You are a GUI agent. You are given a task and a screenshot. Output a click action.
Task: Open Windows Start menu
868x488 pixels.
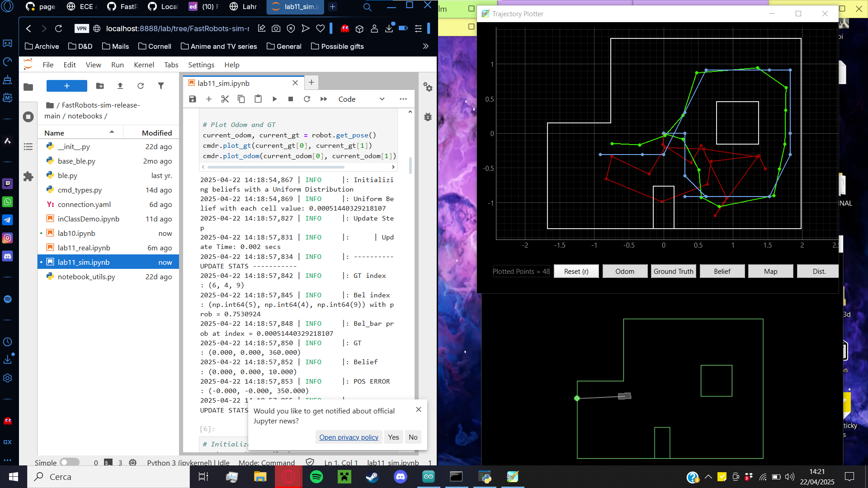[x=14, y=477]
